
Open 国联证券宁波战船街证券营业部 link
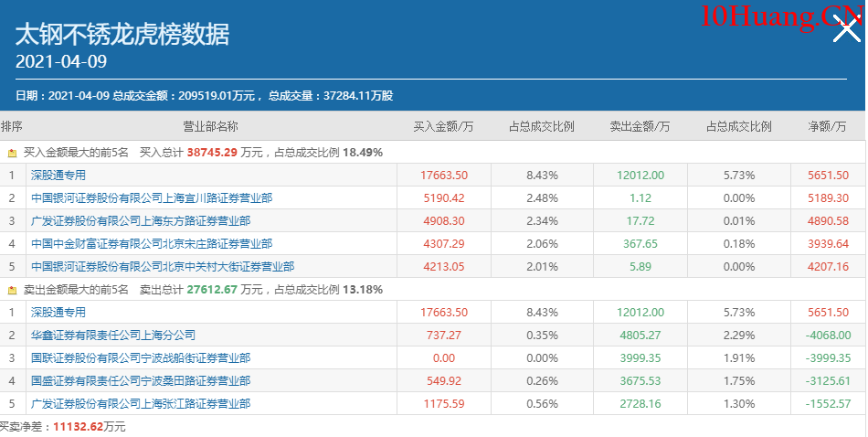click(x=141, y=357)
